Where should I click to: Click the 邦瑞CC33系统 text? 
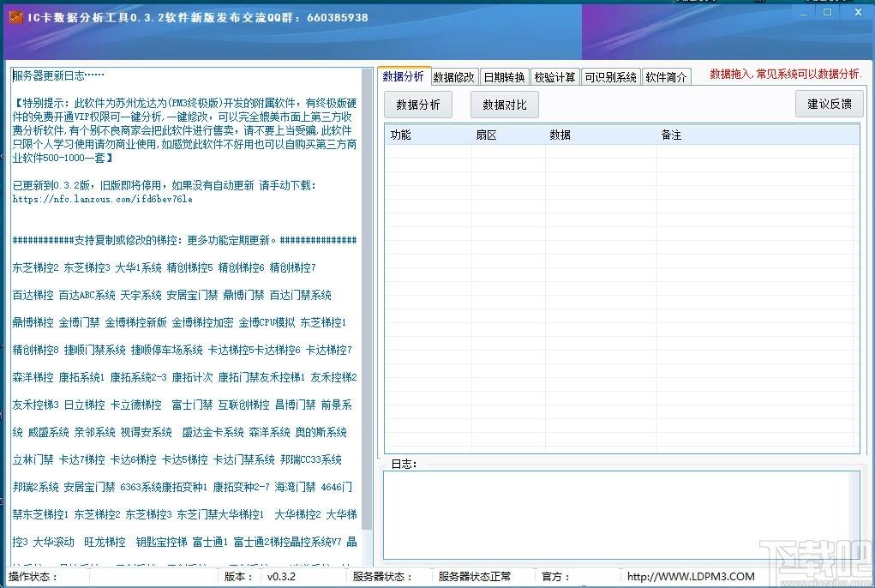[x=311, y=459]
